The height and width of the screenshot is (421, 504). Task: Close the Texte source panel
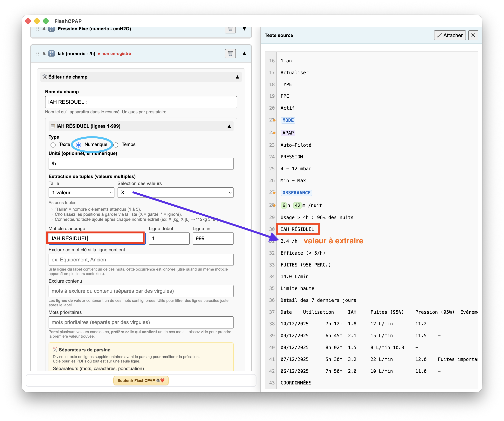click(473, 35)
